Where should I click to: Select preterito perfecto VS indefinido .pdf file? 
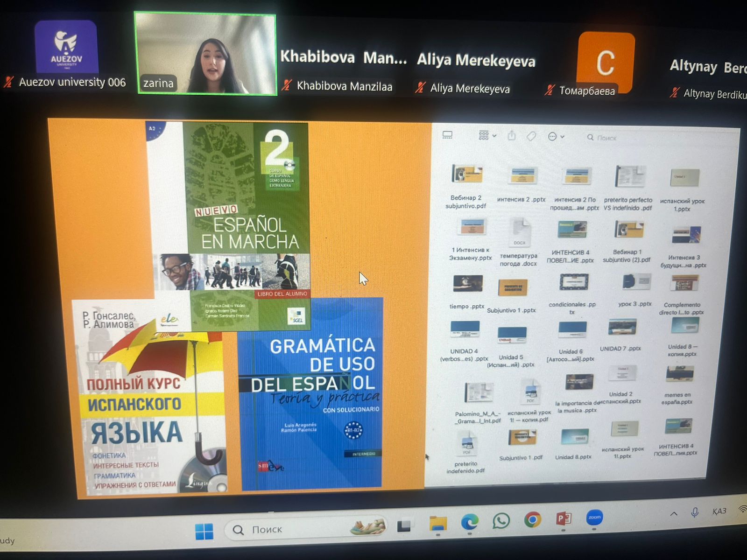630,177
